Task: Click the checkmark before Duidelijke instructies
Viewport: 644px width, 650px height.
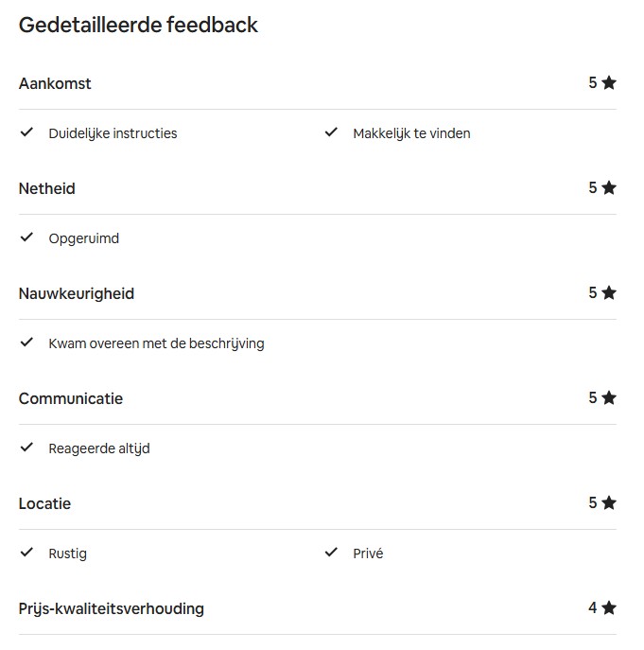Action: [x=27, y=132]
